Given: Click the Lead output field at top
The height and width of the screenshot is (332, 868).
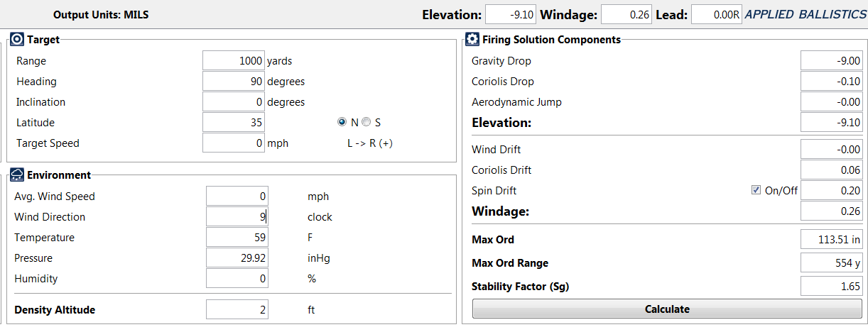Looking at the screenshot, I should click(x=717, y=14).
